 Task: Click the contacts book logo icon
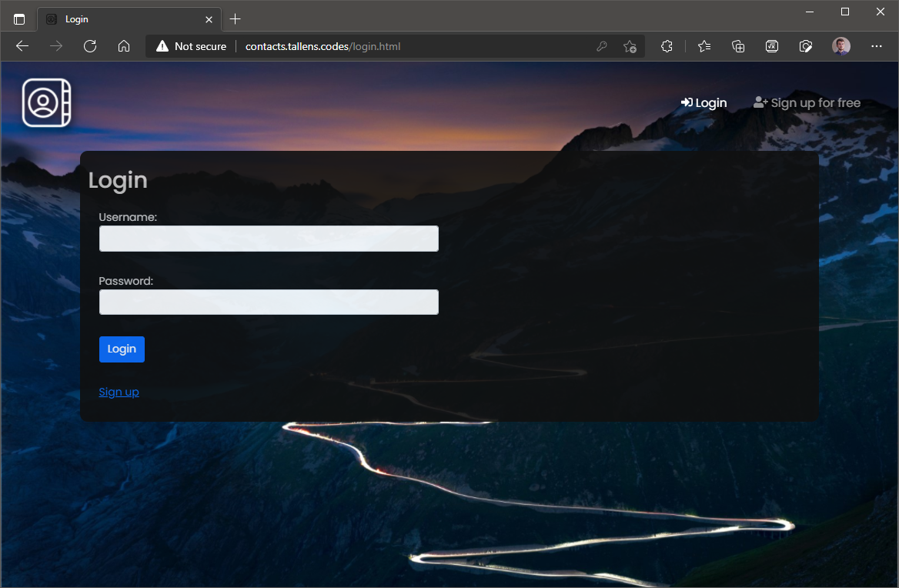click(x=46, y=102)
